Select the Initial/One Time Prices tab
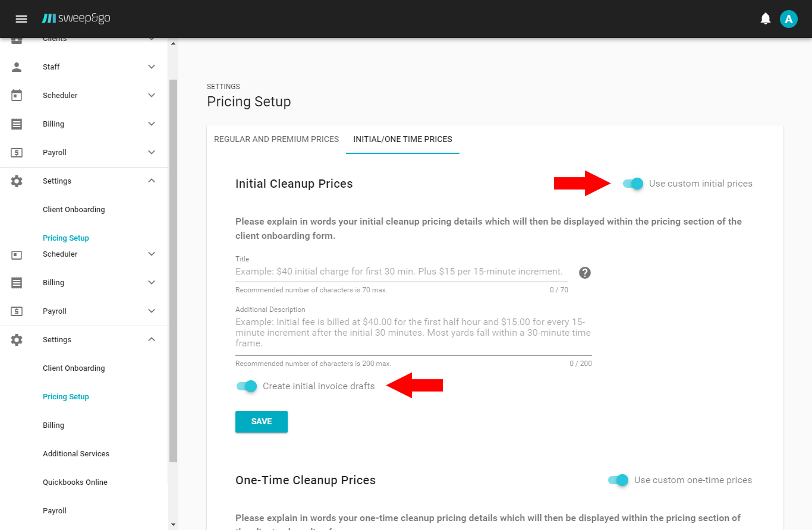This screenshot has height=530, width=812. tap(402, 139)
